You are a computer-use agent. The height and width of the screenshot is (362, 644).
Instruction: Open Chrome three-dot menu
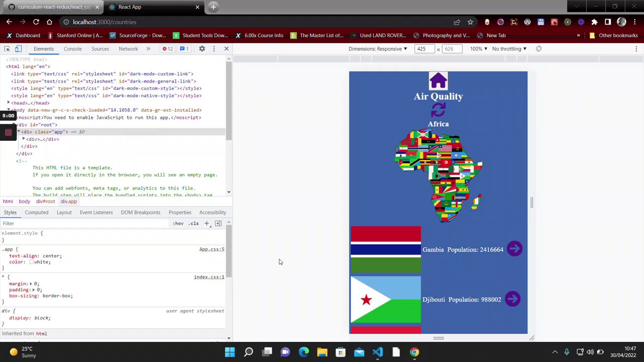635,22
